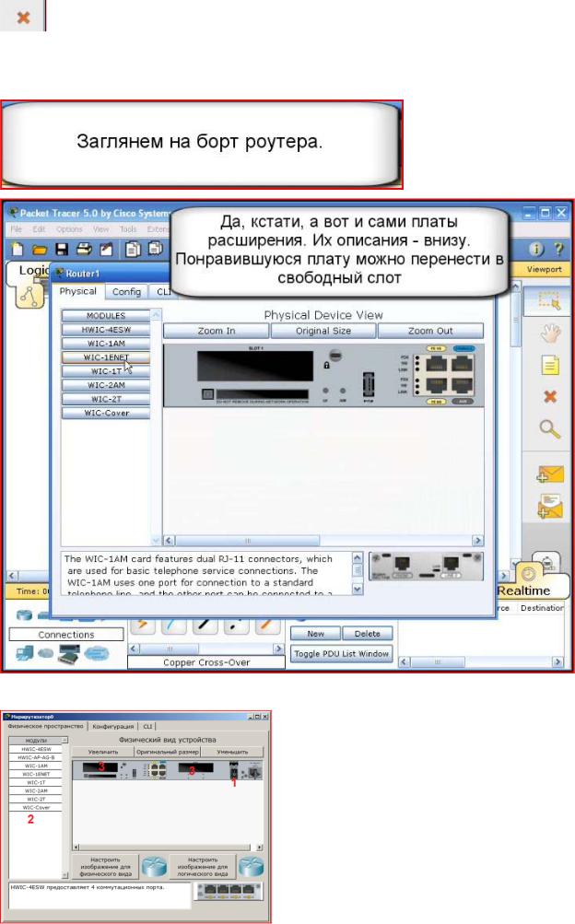575x924 pixels.
Task: Select WIC-1T module in Router1 list
Action: (x=106, y=371)
